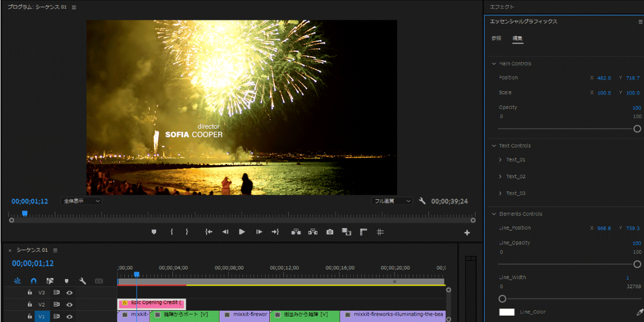Click the Lift button
Image resolution: width=644 pixels, height=322 pixels.
pos(296,232)
